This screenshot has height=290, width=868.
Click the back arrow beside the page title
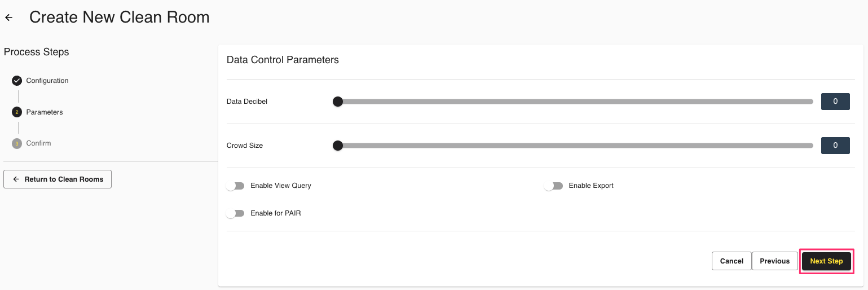click(x=8, y=18)
